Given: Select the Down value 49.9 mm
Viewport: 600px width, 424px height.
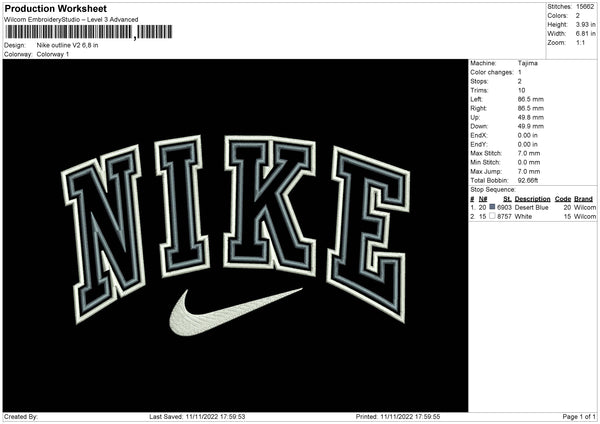Looking at the screenshot, I should point(531,126).
